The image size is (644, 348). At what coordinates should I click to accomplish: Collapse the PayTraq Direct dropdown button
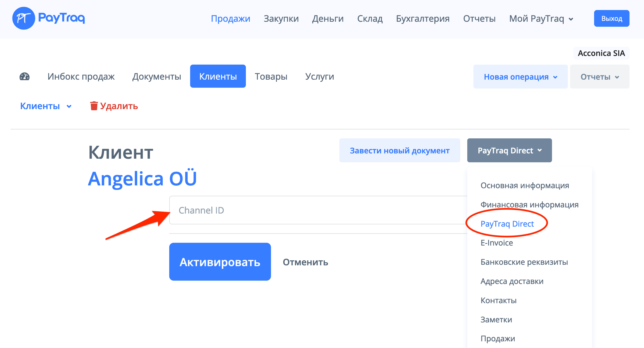509,150
